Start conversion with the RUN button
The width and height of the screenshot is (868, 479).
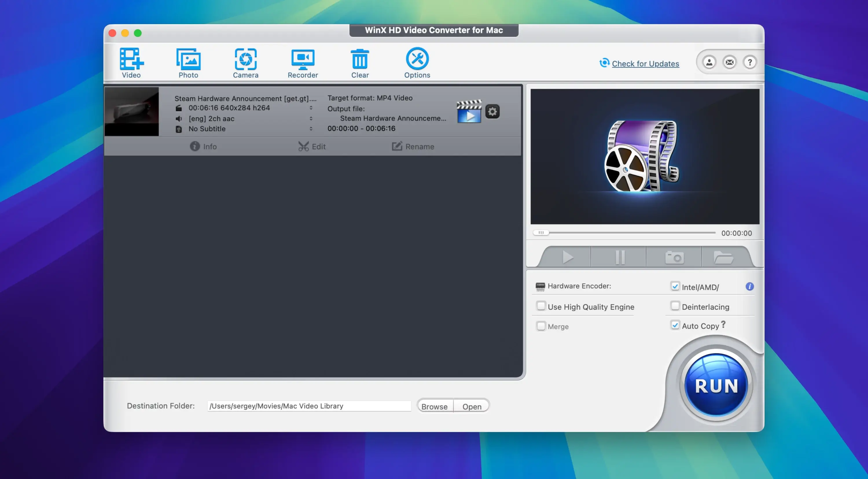(716, 385)
